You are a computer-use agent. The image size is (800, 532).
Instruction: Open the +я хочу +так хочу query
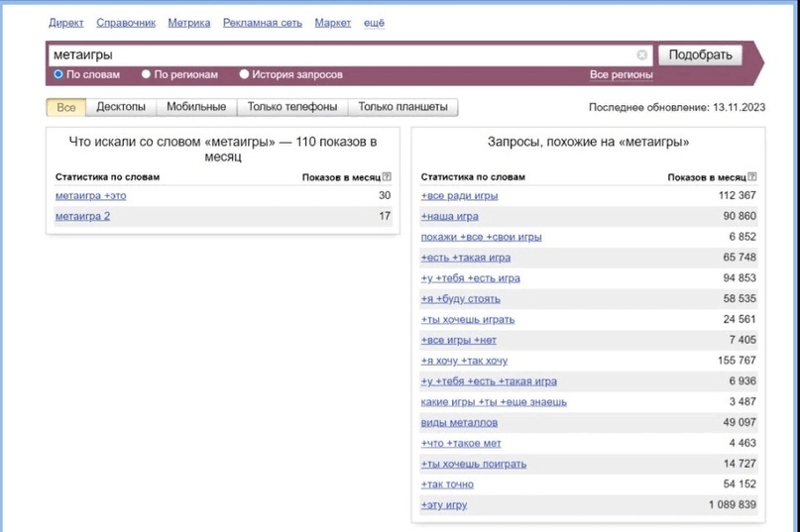click(x=464, y=361)
